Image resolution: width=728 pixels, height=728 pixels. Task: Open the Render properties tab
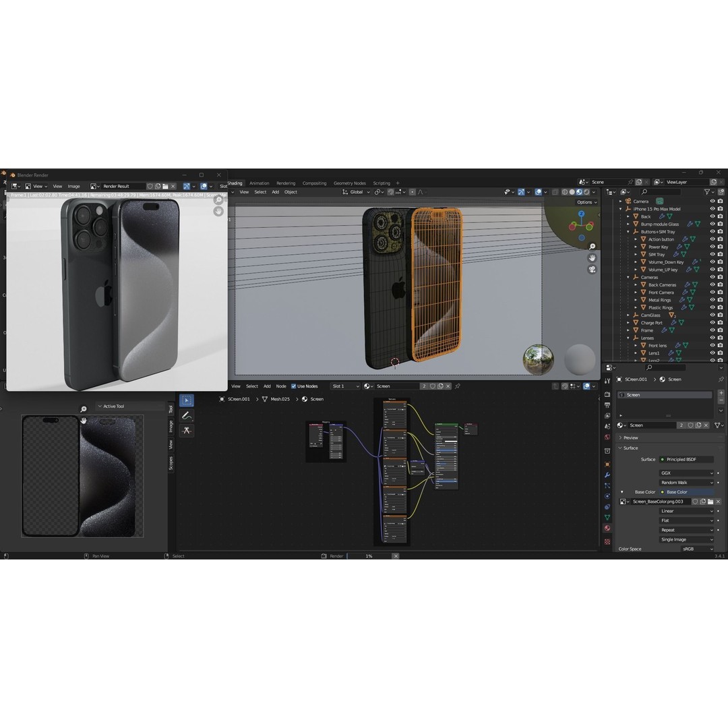[607, 394]
